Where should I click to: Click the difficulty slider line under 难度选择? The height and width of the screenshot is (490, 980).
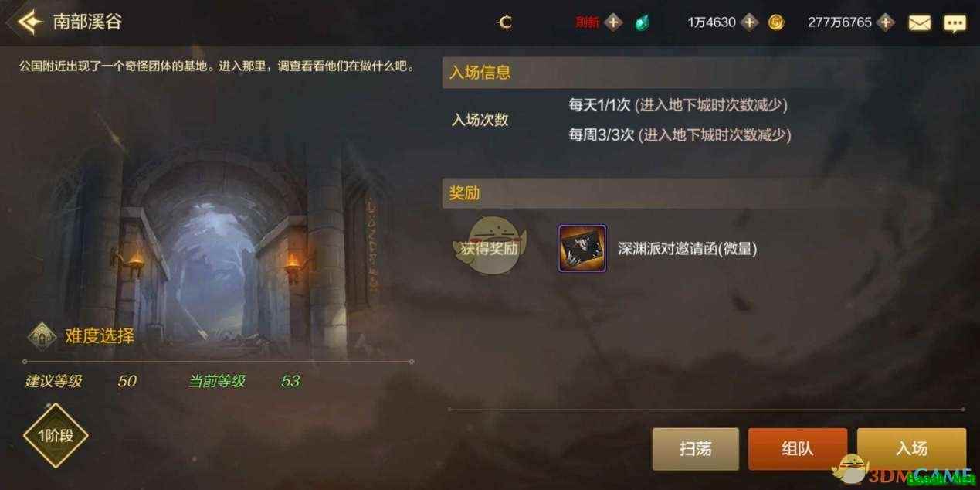coord(219,361)
